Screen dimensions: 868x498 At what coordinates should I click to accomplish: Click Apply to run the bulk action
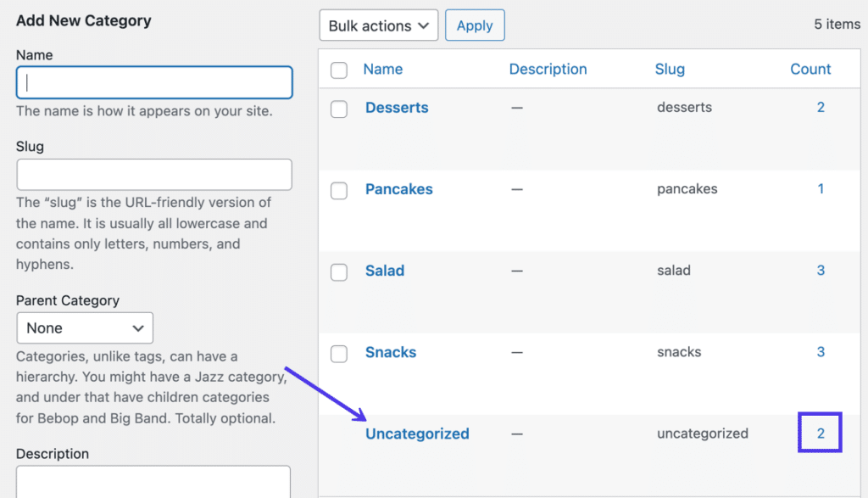coord(475,25)
